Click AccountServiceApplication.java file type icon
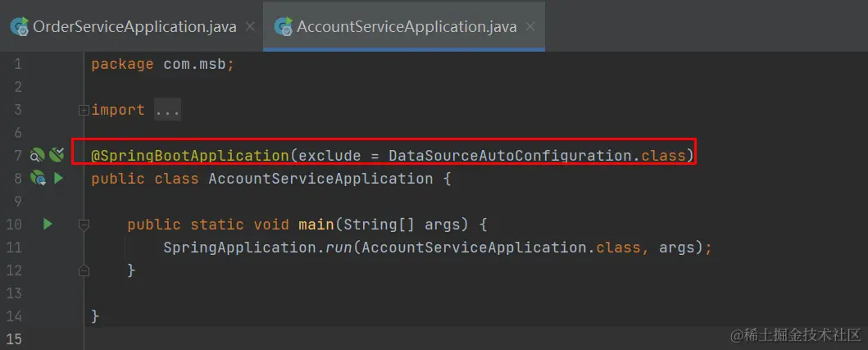The image size is (868, 350). 283,26
